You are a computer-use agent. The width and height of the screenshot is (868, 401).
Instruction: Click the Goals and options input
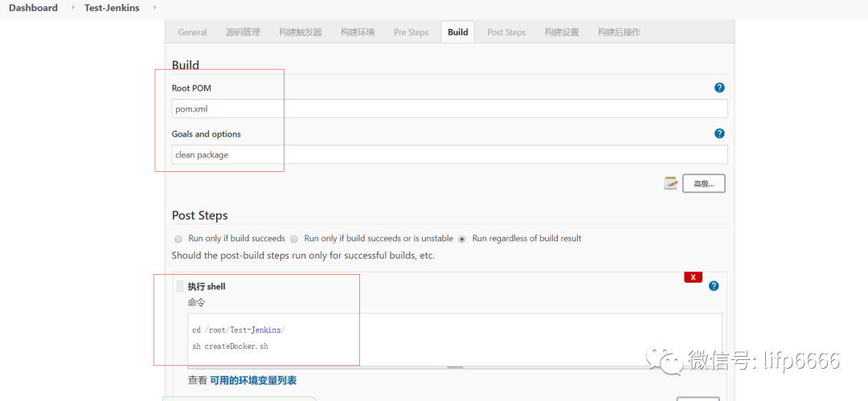coord(449,154)
